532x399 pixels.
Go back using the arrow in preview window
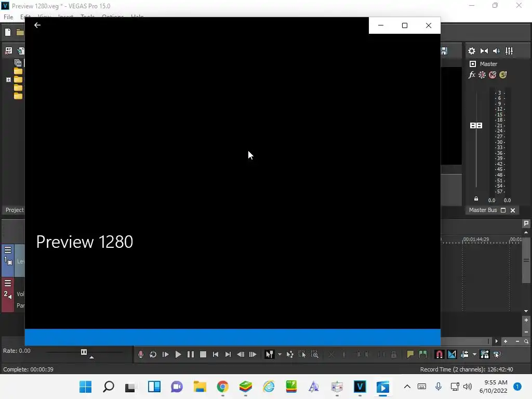37,25
